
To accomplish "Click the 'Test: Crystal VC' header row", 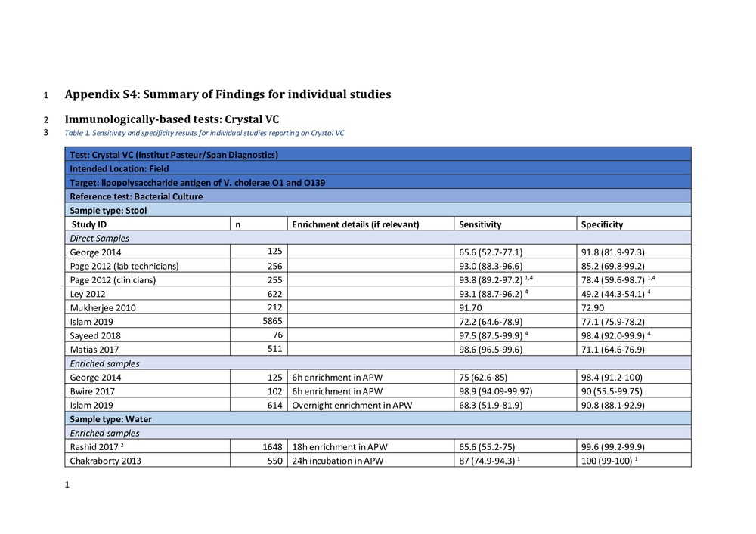I will [175, 155].
